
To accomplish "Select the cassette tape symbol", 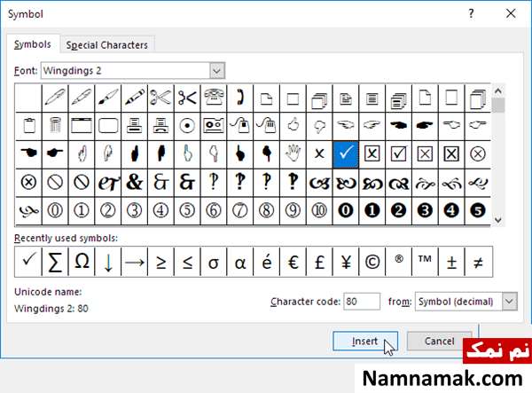I will pyautogui.click(x=214, y=126).
